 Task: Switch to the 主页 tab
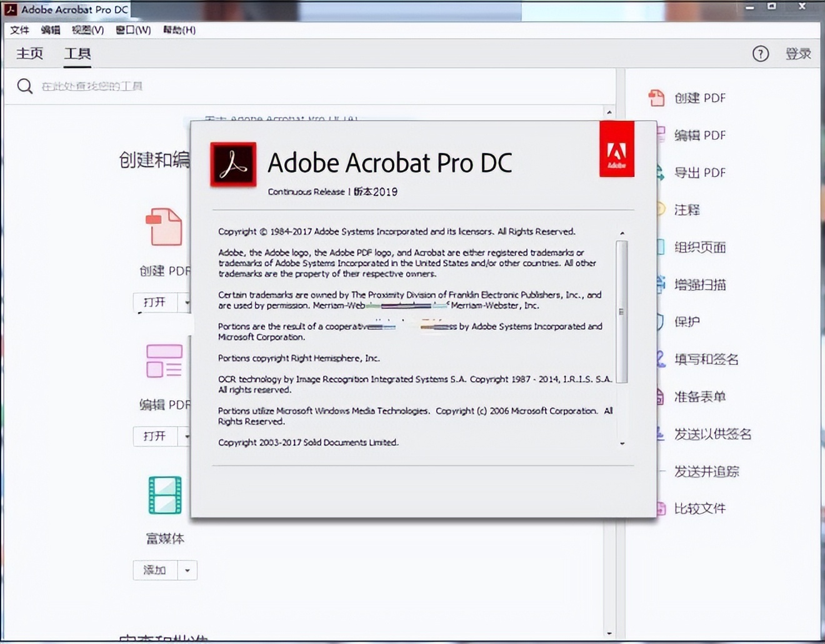[x=29, y=54]
